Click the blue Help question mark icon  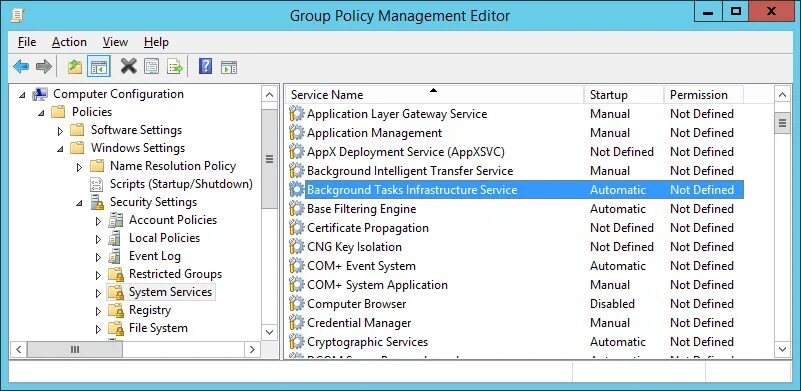[x=205, y=67]
